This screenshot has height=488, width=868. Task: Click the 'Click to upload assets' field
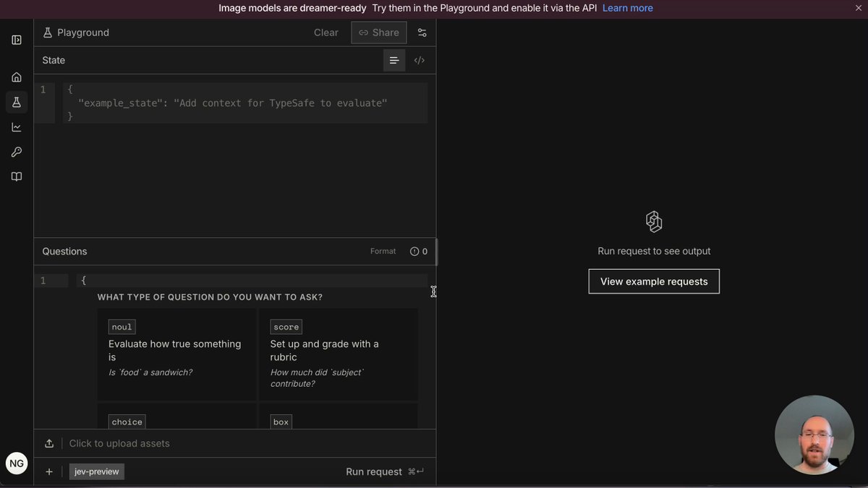click(119, 443)
